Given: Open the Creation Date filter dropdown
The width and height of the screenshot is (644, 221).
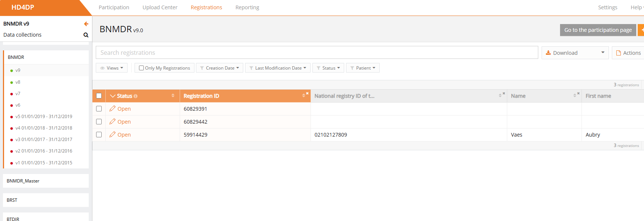Looking at the screenshot, I should tap(220, 68).
